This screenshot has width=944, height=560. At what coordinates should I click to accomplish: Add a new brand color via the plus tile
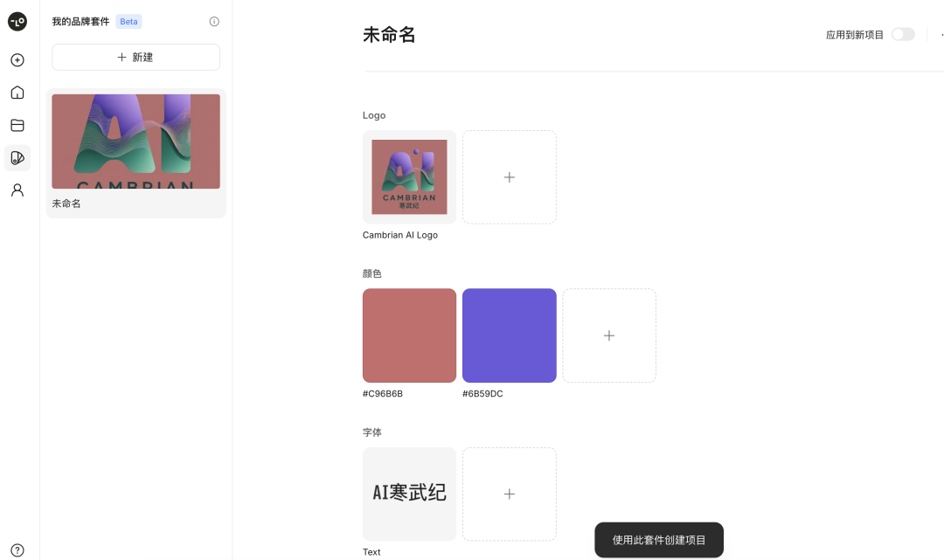click(x=609, y=335)
